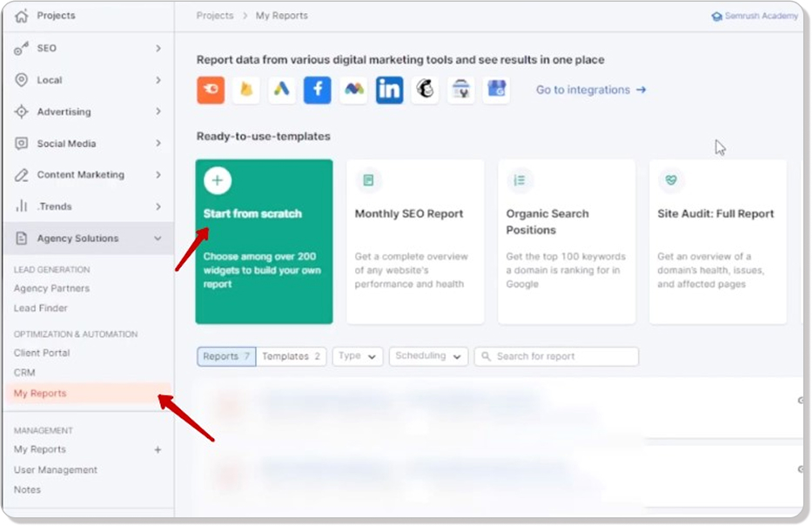Viewport: 812px width, 526px height.
Task: Click the Semrush Academy graduation cap icon
Action: (x=717, y=17)
